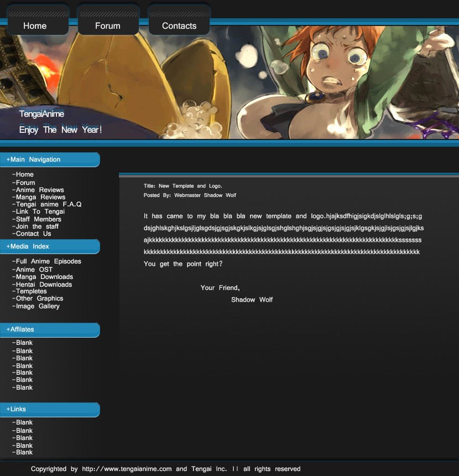Screen dimensions: 459x476
Task: Visit the Manga Reviews link
Action: point(39,198)
